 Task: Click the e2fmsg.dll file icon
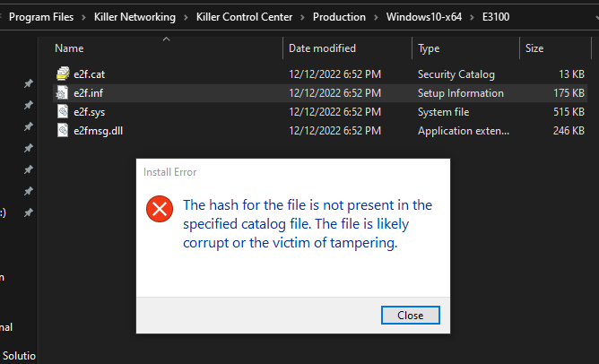tap(62, 130)
